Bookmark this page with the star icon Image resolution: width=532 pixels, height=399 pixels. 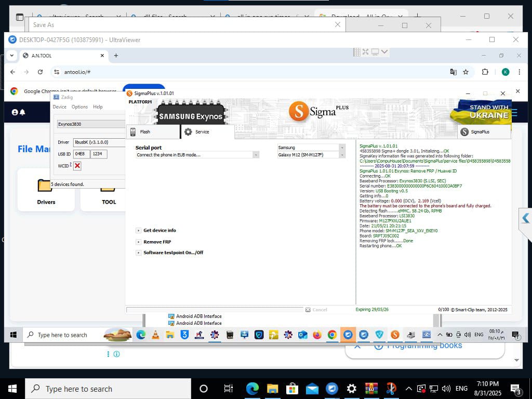(466, 72)
